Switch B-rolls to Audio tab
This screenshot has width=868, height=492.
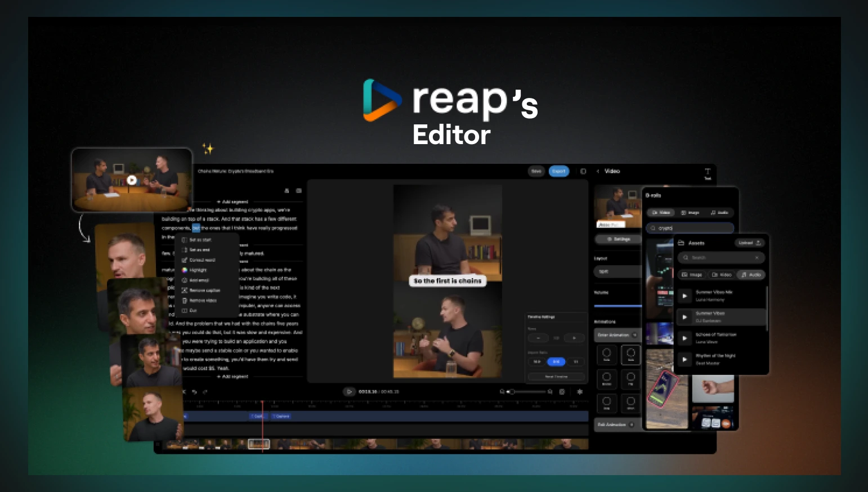pos(719,213)
